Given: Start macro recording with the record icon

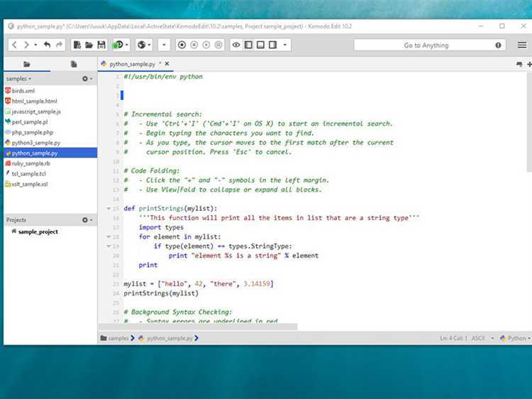Looking at the screenshot, I should pyautogui.click(x=182, y=45).
